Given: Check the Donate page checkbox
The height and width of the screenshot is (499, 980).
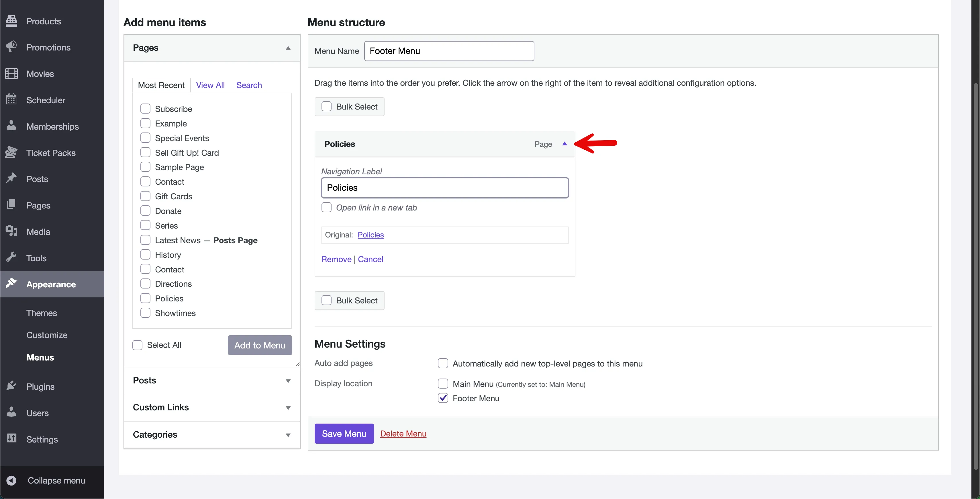Looking at the screenshot, I should tap(145, 211).
